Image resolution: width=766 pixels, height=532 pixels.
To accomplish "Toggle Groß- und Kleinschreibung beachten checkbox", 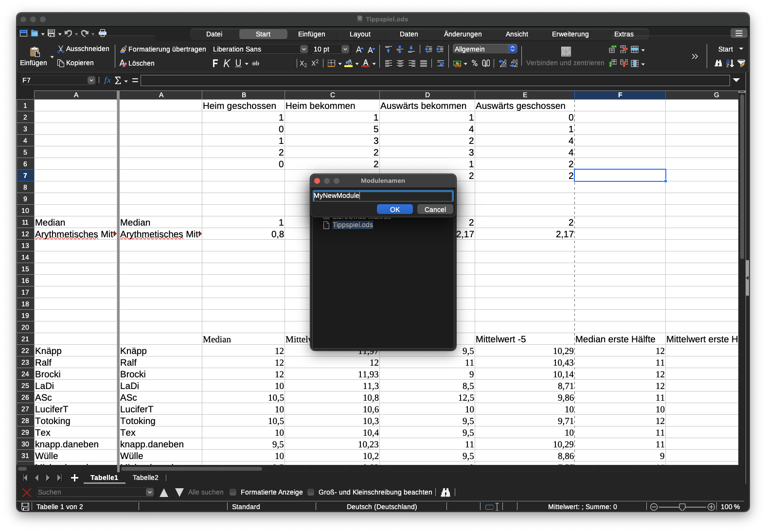I will click(311, 492).
